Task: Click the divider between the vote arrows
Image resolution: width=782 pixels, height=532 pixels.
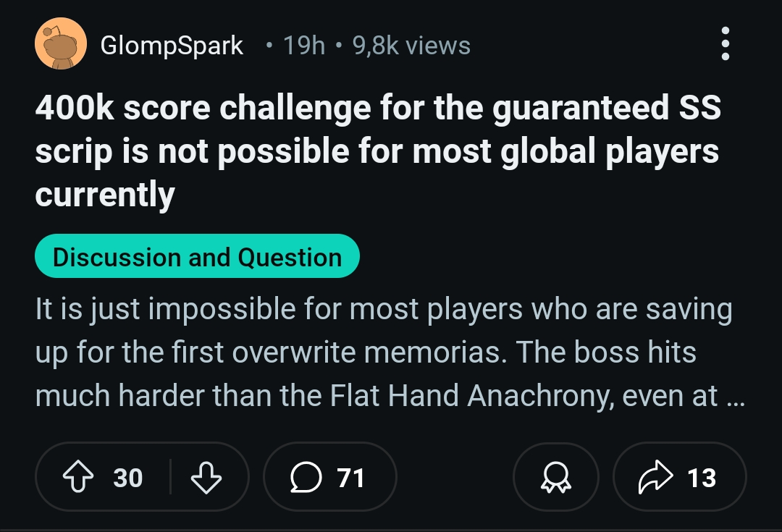Action: pyautogui.click(x=171, y=477)
